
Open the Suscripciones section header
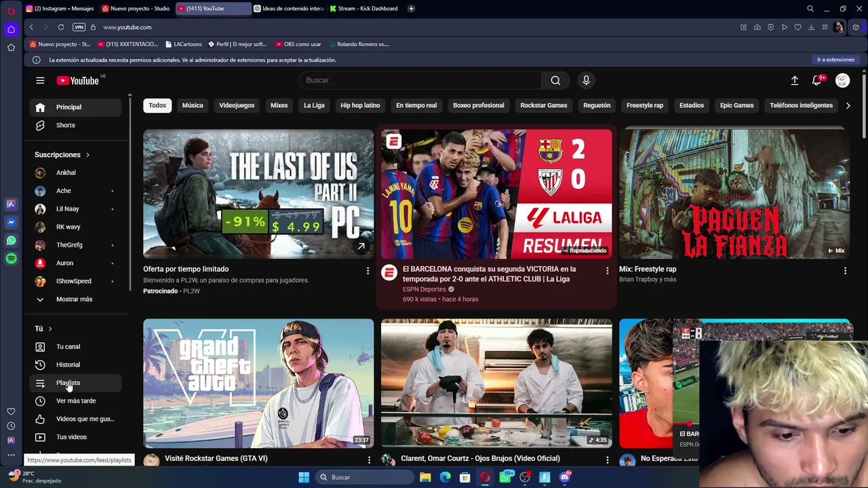[x=62, y=155]
